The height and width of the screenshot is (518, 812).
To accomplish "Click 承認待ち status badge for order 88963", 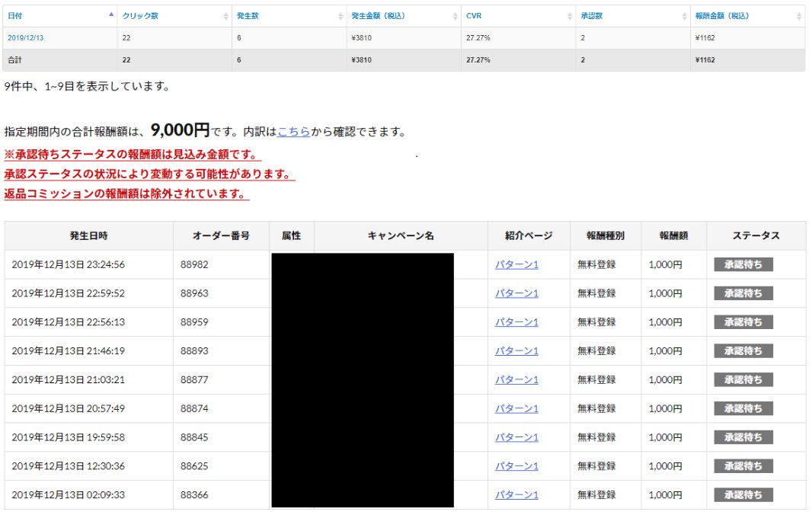I will coord(743,293).
